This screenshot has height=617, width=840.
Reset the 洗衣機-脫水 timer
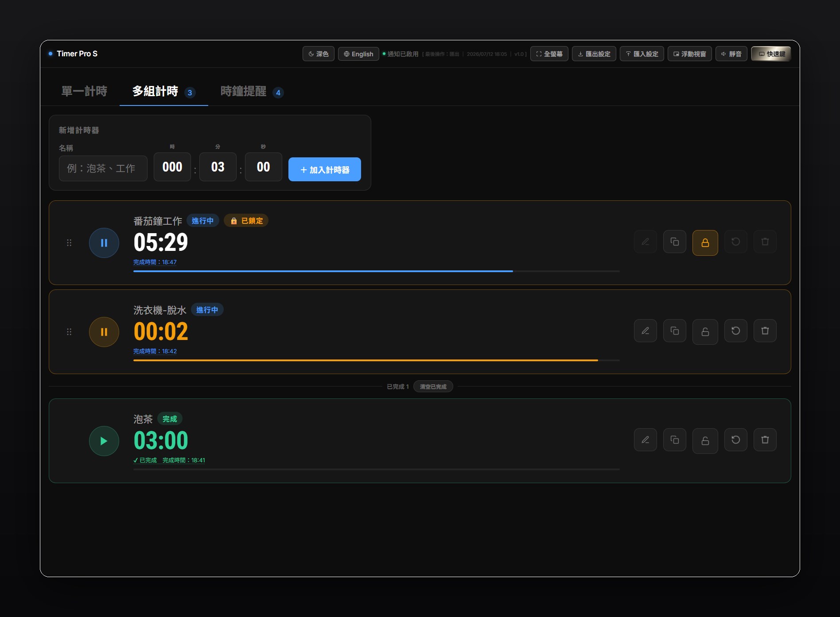click(736, 331)
